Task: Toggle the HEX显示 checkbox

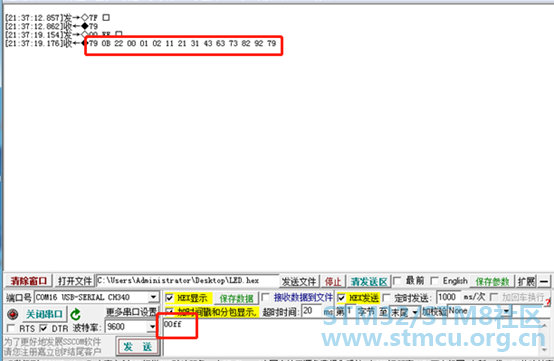Action: pos(169,298)
